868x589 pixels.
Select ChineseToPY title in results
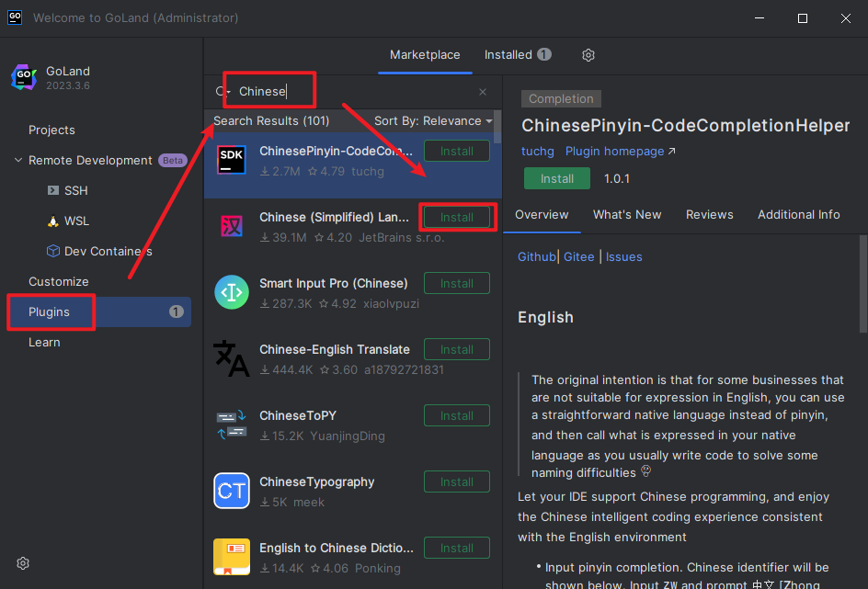point(298,415)
